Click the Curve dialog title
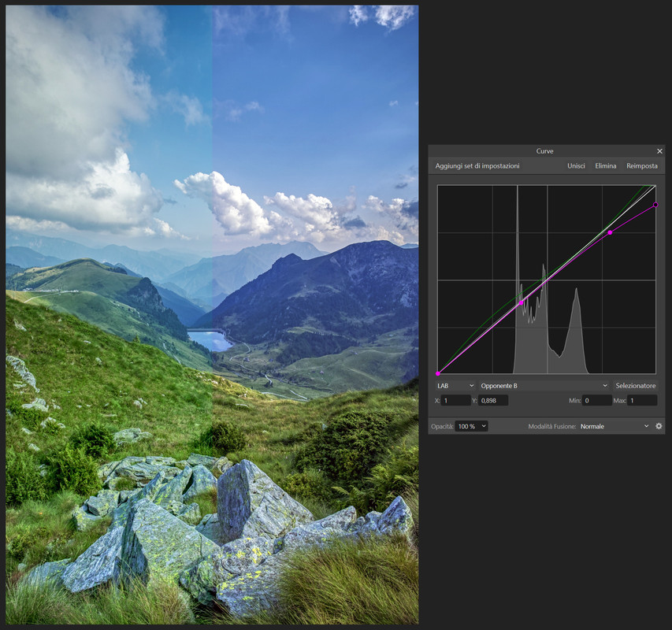Screen dimensions: 672x630 point(544,151)
